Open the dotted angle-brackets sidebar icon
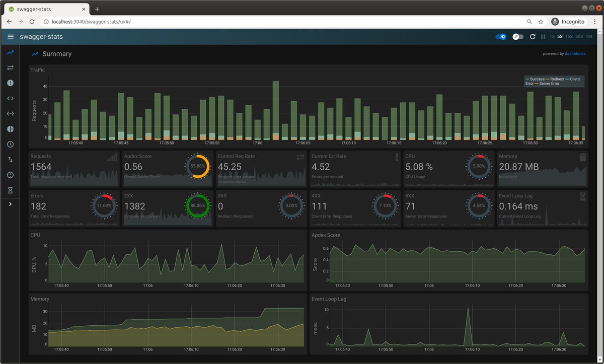This screenshot has width=604, height=364. pyautogui.click(x=11, y=113)
